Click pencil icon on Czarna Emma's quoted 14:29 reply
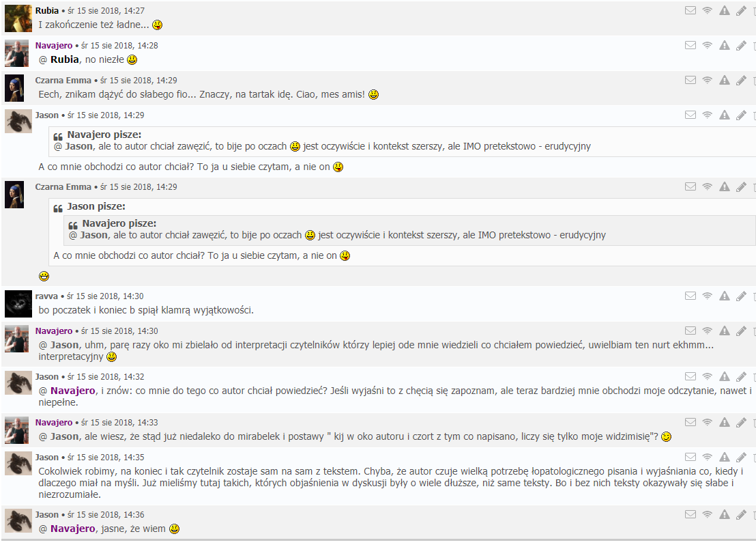 (x=742, y=186)
